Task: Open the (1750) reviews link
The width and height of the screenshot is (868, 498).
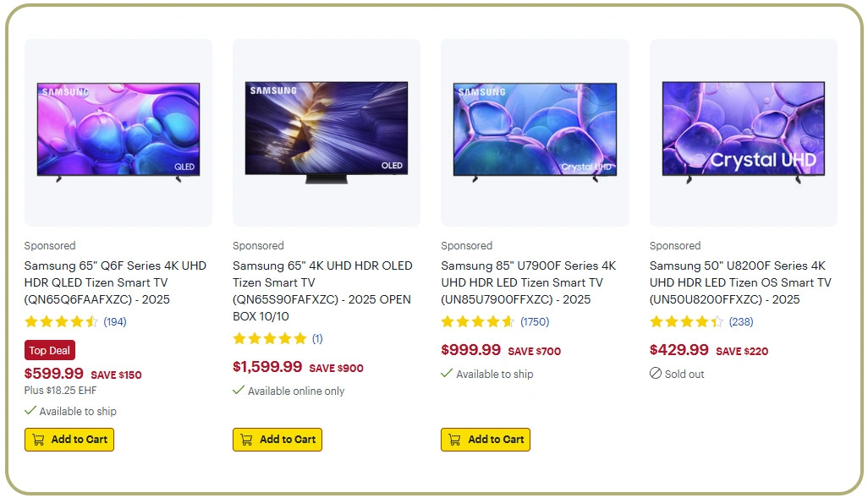Action: [533, 321]
